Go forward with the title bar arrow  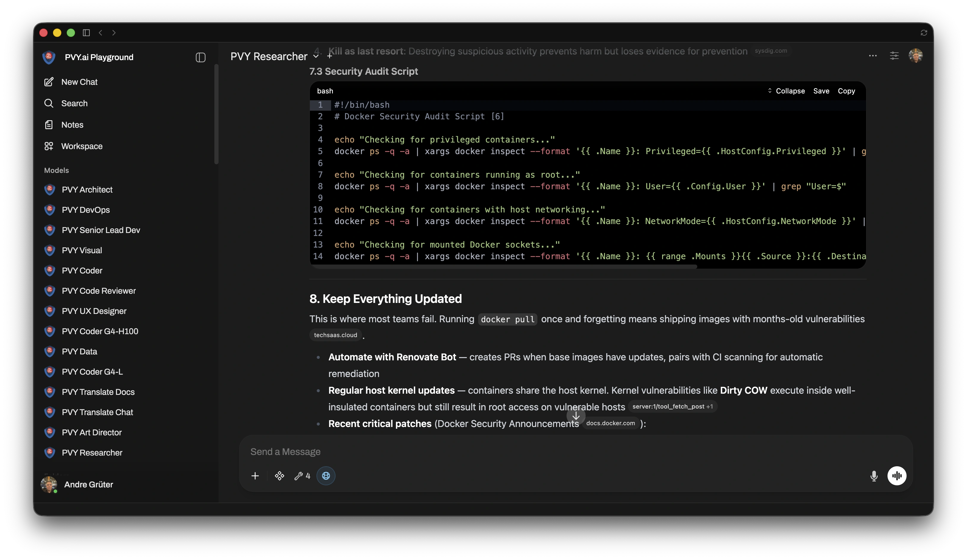pos(114,33)
